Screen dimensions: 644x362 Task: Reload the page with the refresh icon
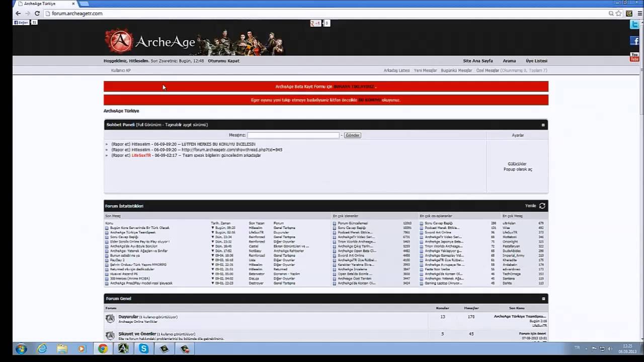coord(37,14)
